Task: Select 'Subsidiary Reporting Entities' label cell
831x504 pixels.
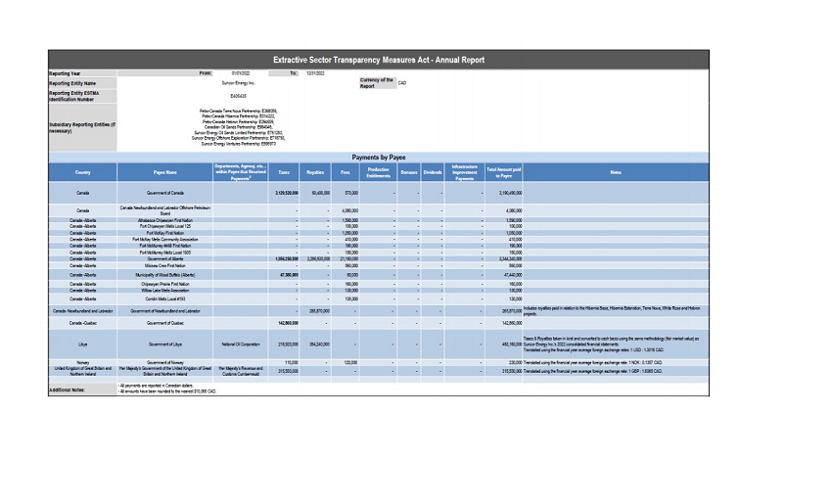Action: click(82, 128)
